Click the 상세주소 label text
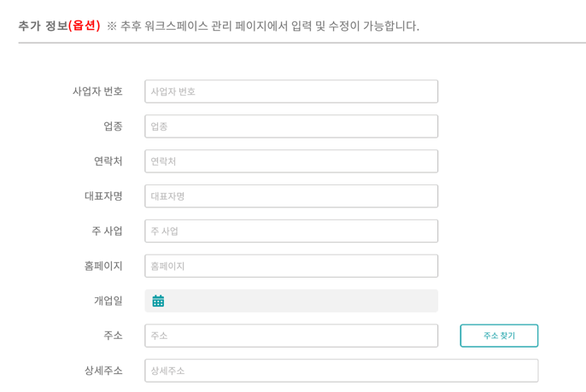586x392 pixels. (x=103, y=371)
